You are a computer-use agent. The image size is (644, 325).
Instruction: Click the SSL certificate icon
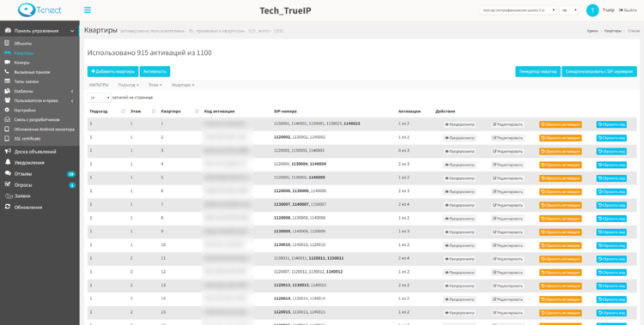pyautogui.click(x=7, y=139)
